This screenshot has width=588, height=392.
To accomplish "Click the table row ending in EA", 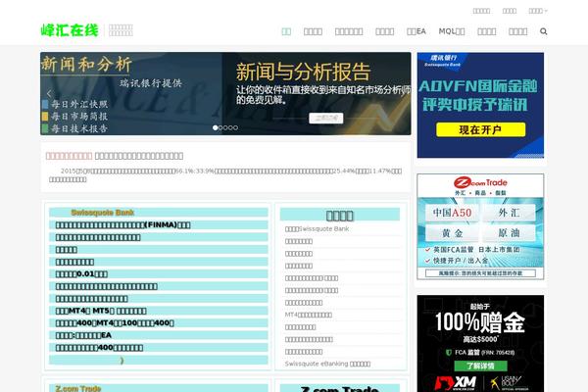I will (158, 335).
